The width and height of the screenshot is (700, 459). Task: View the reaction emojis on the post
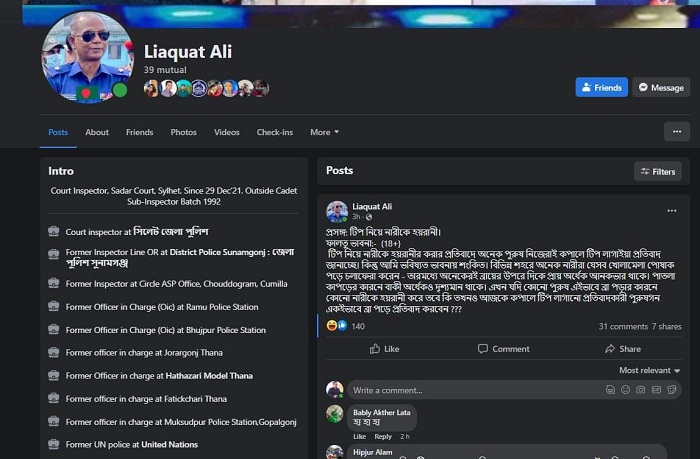(x=337, y=325)
